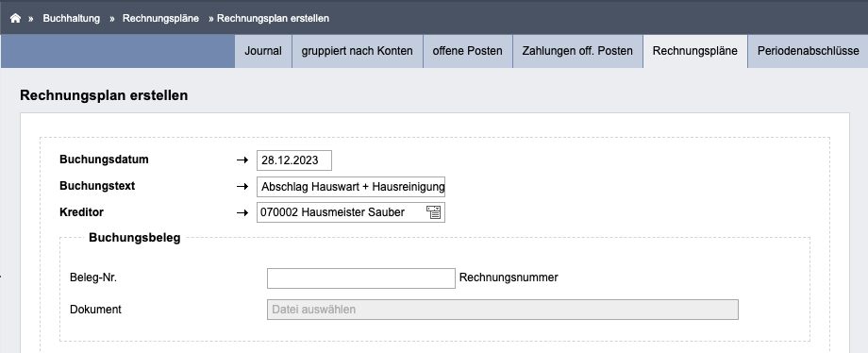The image size is (868, 353).
Task: Switch to gruppiert nach Konten tab
Action: [x=357, y=51]
